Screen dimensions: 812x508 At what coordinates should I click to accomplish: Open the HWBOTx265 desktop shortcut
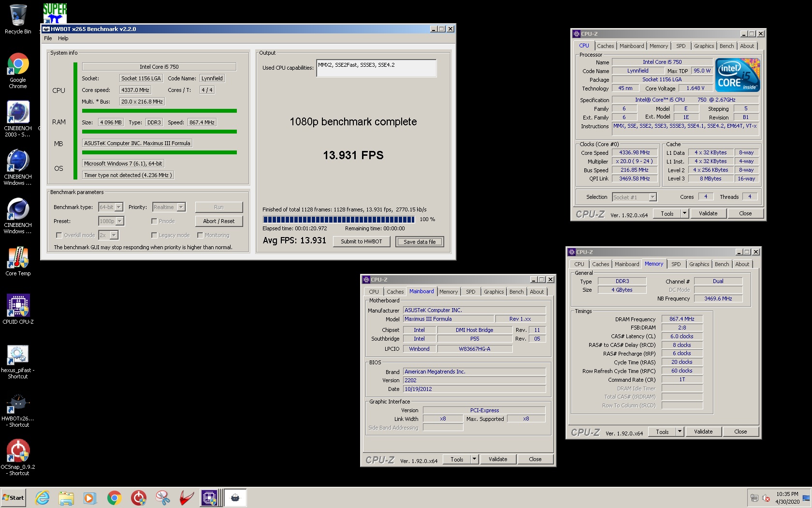(x=18, y=410)
